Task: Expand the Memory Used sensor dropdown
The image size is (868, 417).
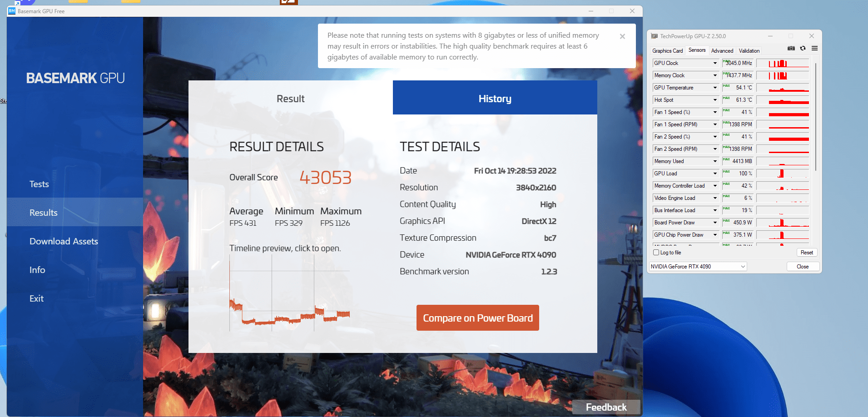Action: pyautogui.click(x=715, y=161)
